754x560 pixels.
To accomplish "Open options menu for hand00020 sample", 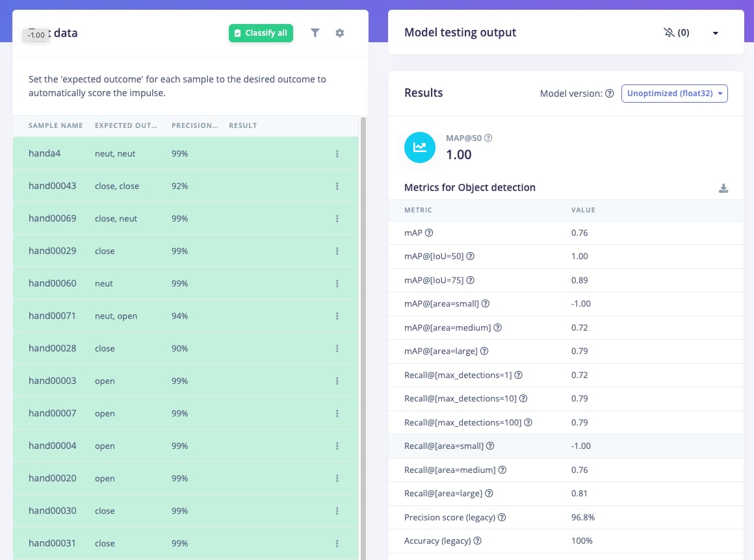I will coord(337,478).
